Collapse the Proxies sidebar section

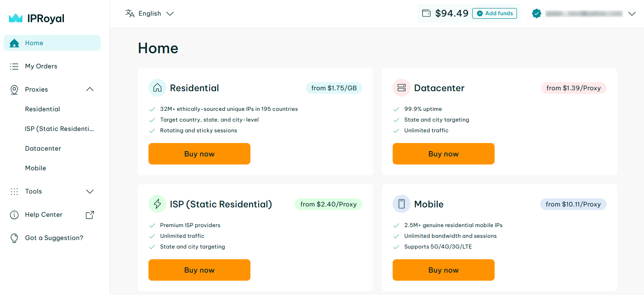tap(90, 89)
